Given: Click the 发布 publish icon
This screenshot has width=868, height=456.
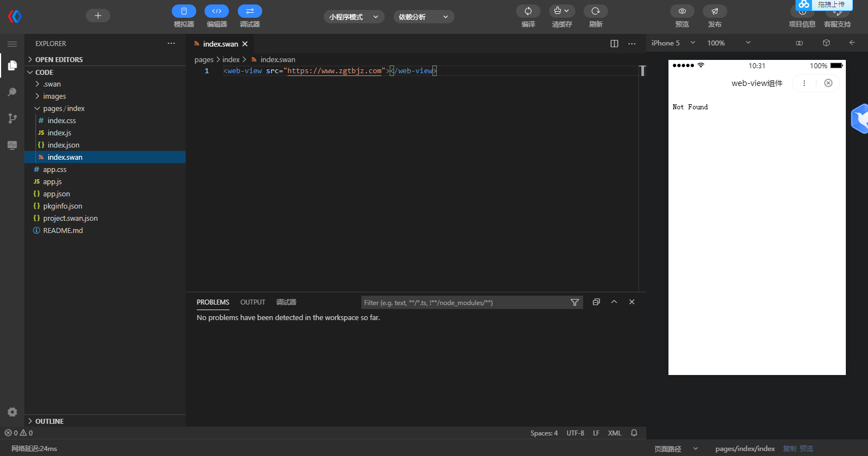Looking at the screenshot, I should click(715, 11).
